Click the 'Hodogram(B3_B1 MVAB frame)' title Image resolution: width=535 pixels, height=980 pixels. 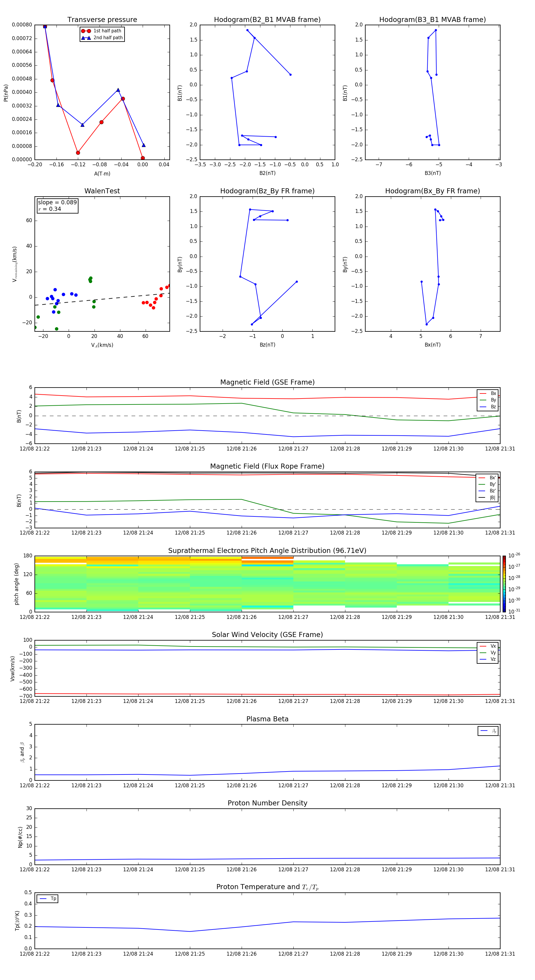(x=432, y=19)
